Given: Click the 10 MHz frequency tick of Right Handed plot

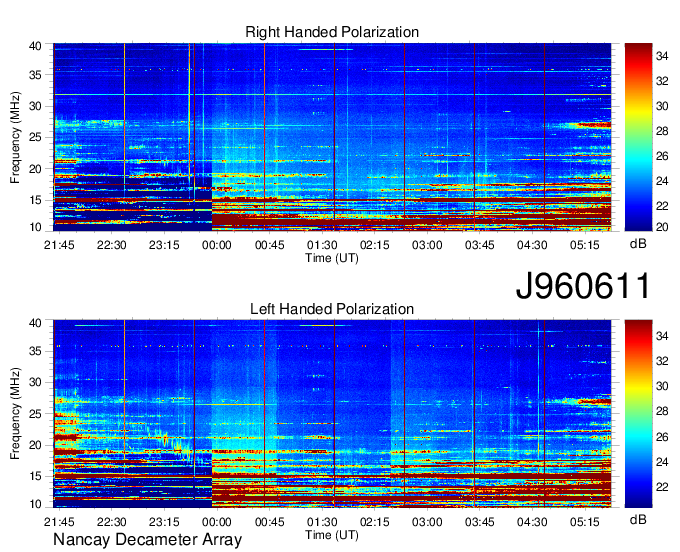Looking at the screenshot, I should [35, 227].
